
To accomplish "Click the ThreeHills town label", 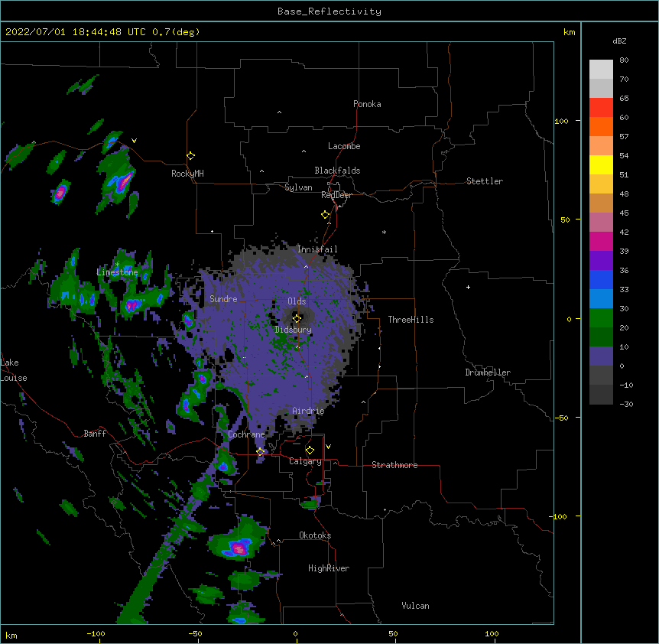I will (411, 320).
